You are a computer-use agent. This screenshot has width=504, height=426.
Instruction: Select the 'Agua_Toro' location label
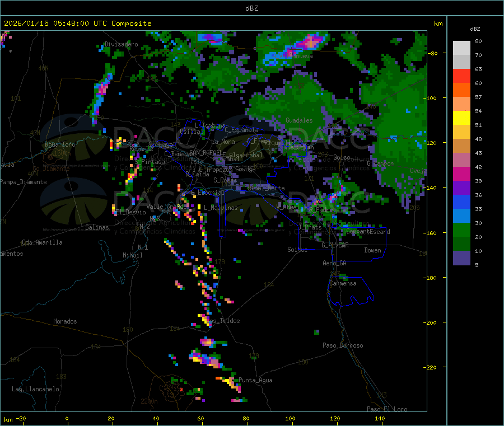[60, 144]
